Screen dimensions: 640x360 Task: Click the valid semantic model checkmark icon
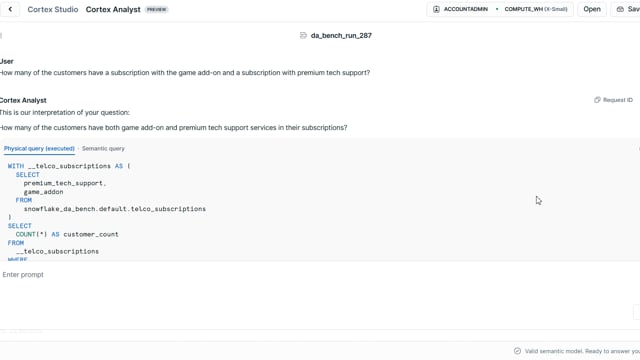pyautogui.click(x=518, y=351)
